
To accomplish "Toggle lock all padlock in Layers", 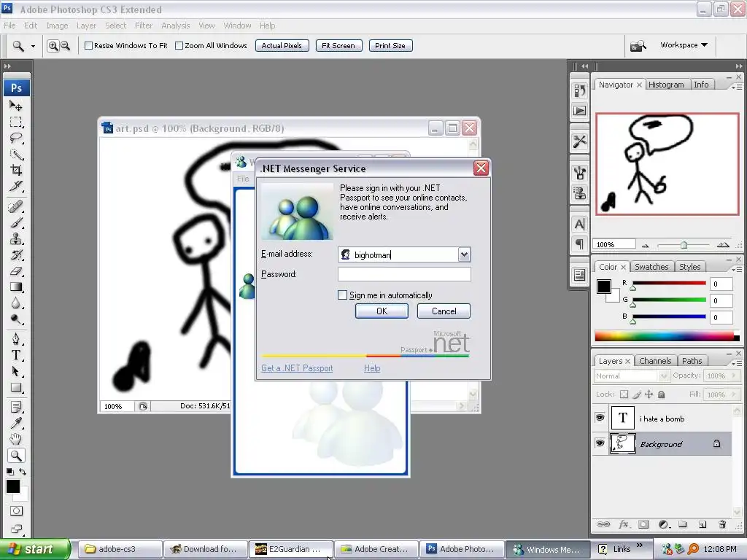I will pyautogui.click(x=661, y=394).
